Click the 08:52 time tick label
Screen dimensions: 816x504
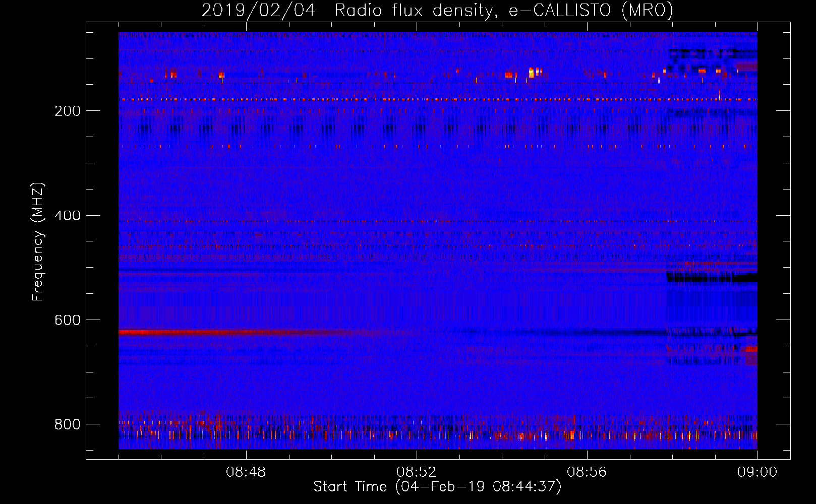(416, 472)
